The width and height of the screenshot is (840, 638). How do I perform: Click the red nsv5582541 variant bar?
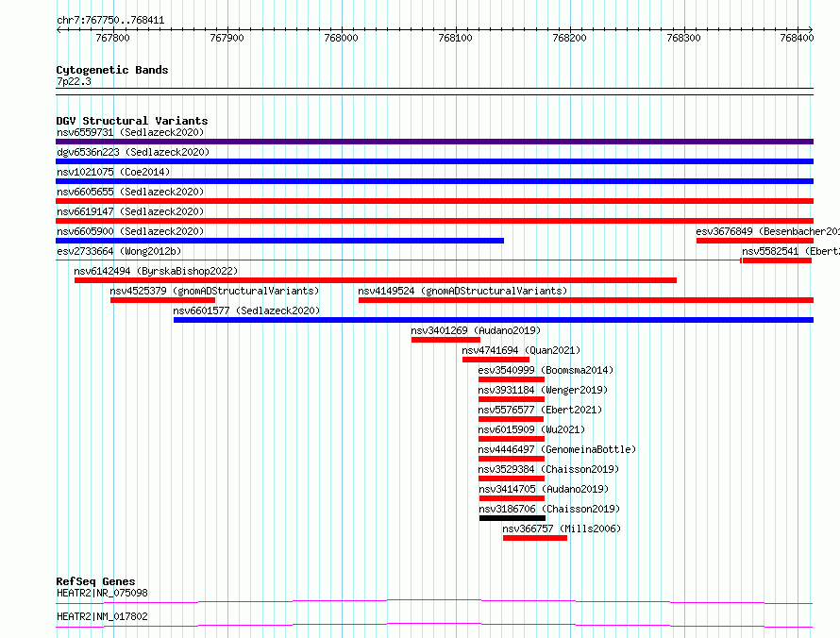[777, 260]
